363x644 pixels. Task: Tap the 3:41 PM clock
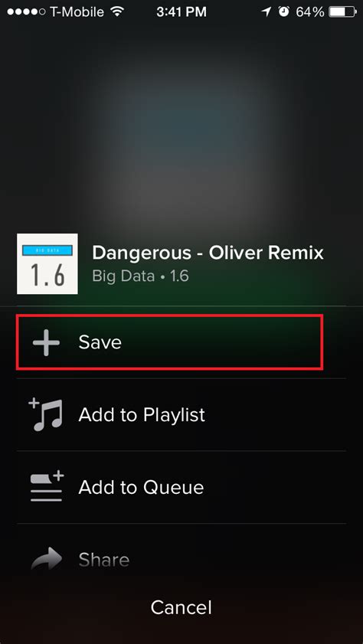pyautogui.click(x=181, y=12)
